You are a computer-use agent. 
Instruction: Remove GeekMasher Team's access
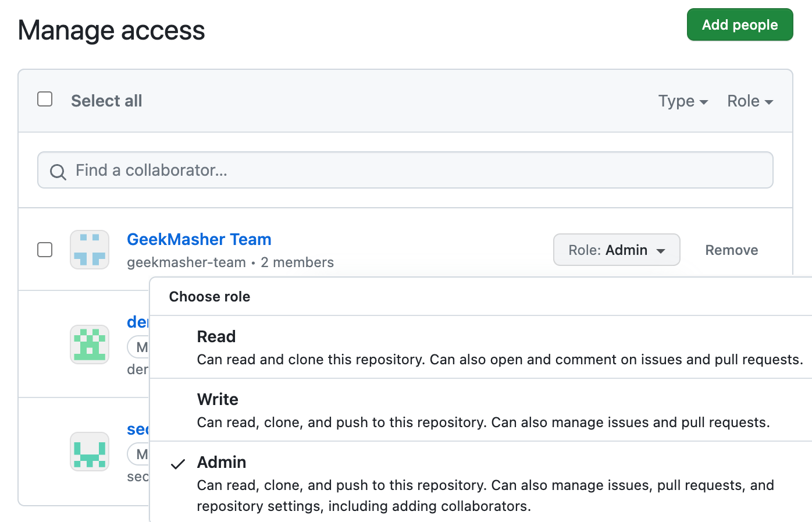tap(731, 250)
